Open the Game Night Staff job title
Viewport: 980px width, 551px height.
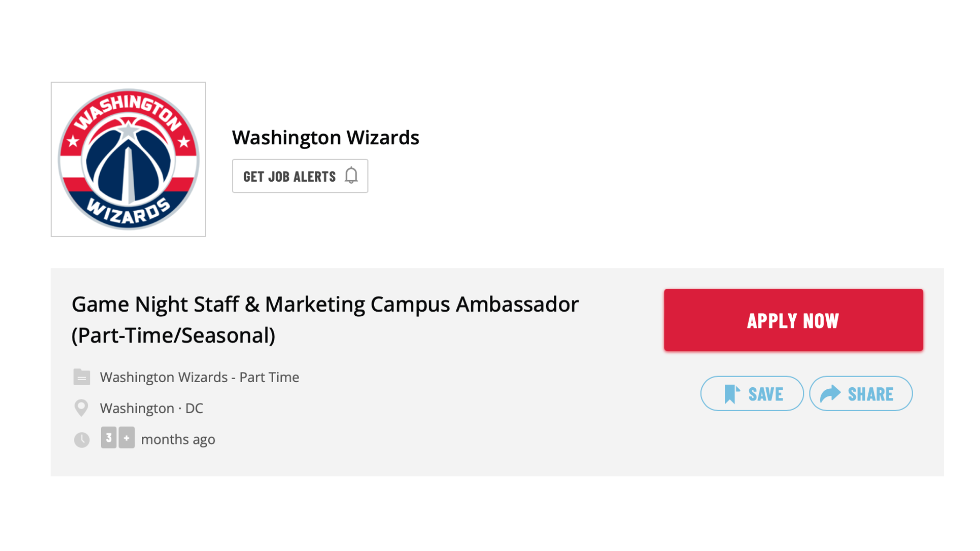point(325,304)
